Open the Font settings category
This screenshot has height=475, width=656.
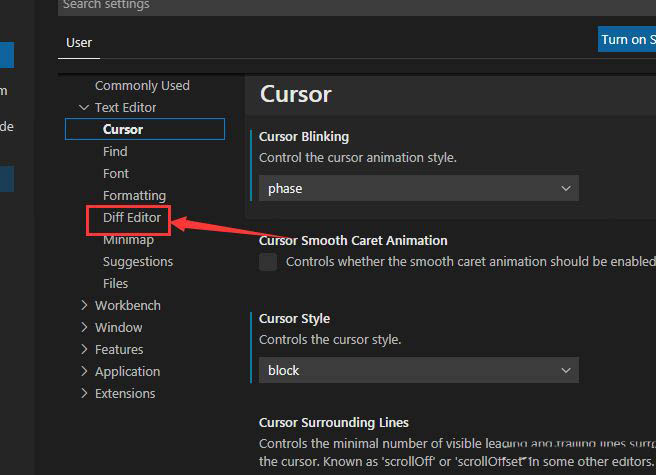(116, 174)
